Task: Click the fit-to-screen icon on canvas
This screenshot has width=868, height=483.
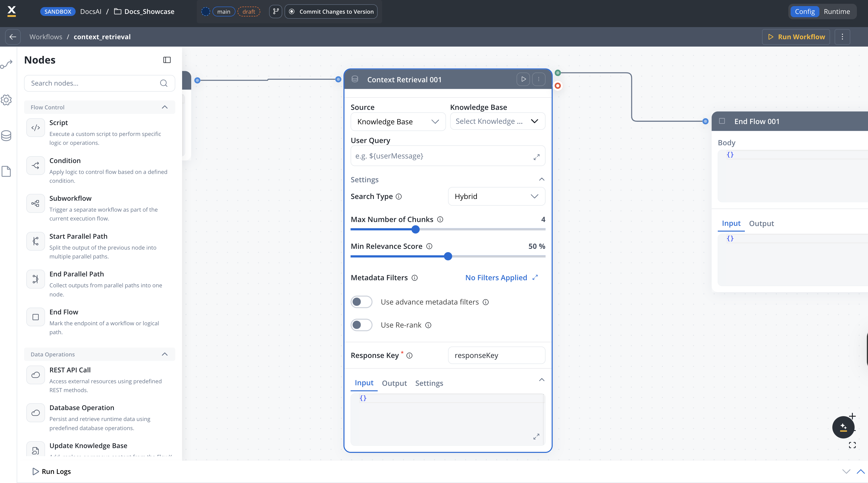Action: coord(852,445)
